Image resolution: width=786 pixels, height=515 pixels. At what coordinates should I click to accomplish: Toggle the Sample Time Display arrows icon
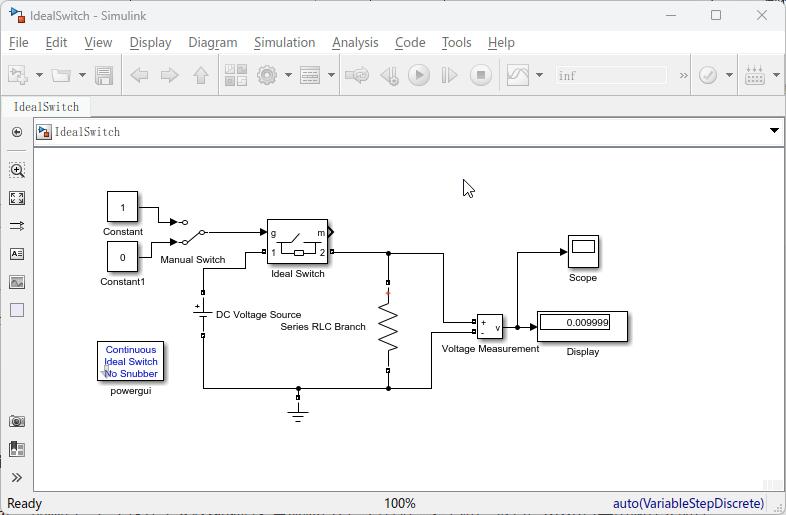[x=17, y=226]
